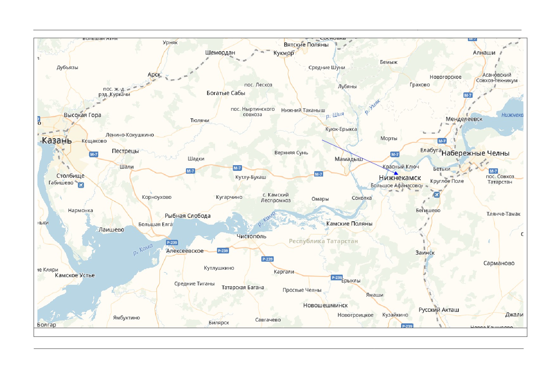Select the Верхняя Сунь label
555x392 pixels.
tap(291, 153)
